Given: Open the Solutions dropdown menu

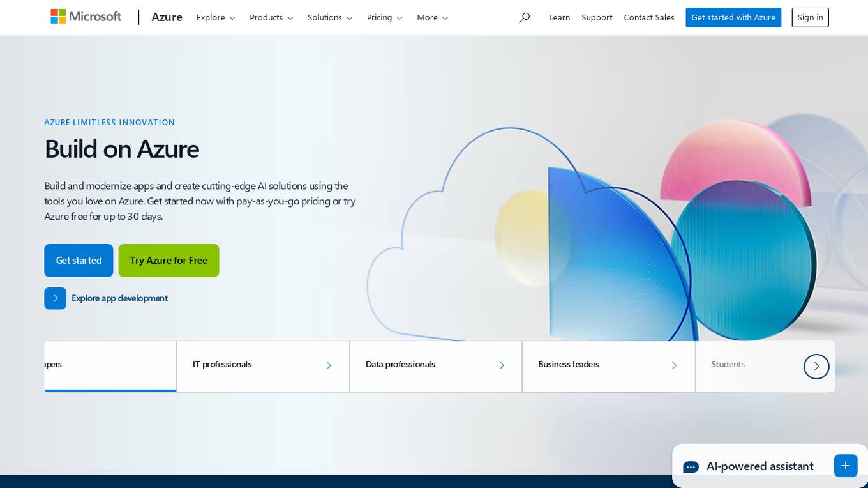Looking at the screenshot, I should (330, 17).
